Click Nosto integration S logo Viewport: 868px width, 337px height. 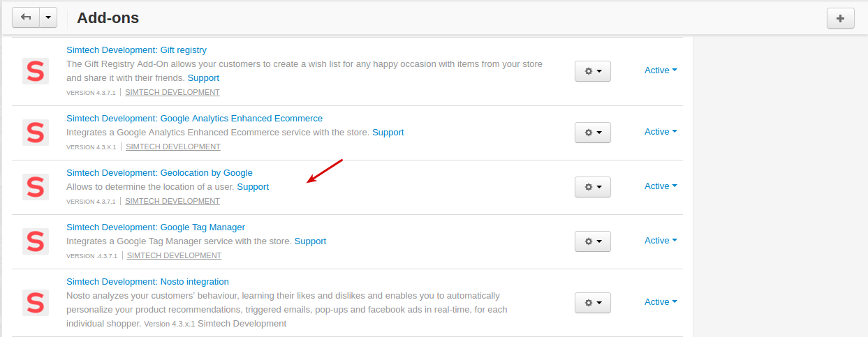36,303
